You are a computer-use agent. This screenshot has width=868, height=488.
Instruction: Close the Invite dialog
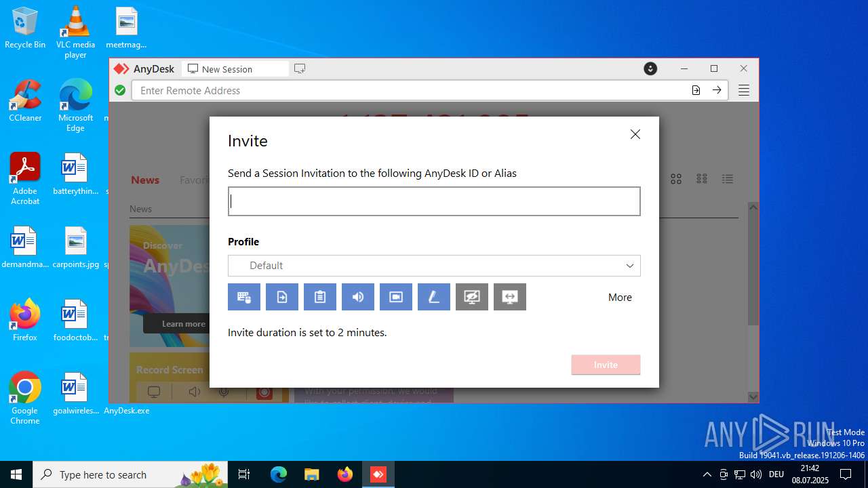pyautogui.click(x=635, y=134)
